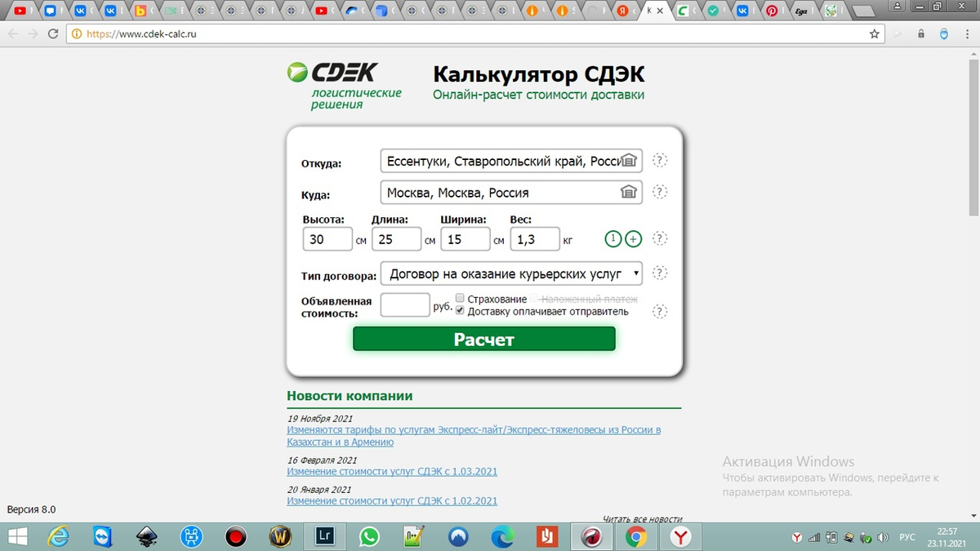
Task: Open WhatsApp from taskbar
Action: 369,536
